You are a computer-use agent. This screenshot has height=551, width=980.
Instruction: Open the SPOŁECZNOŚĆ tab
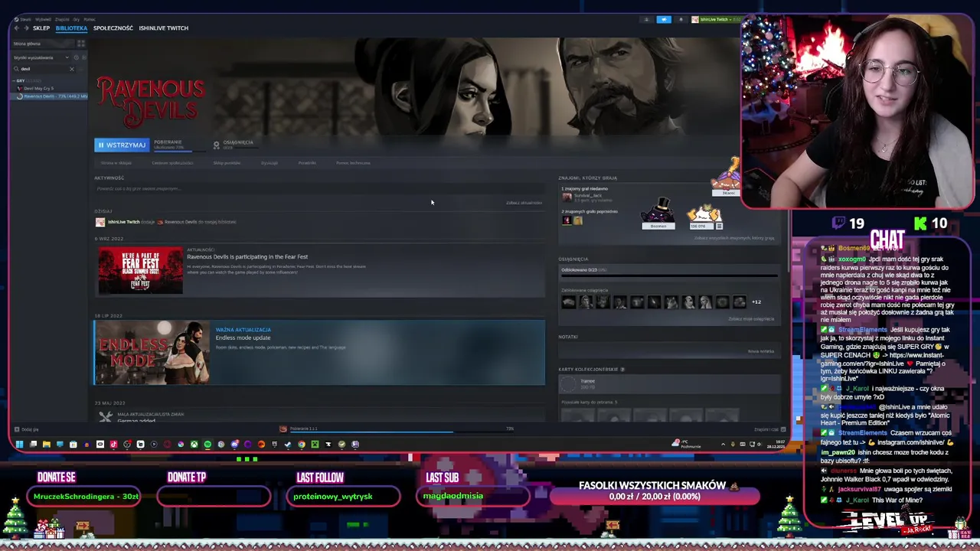[113, 28]
